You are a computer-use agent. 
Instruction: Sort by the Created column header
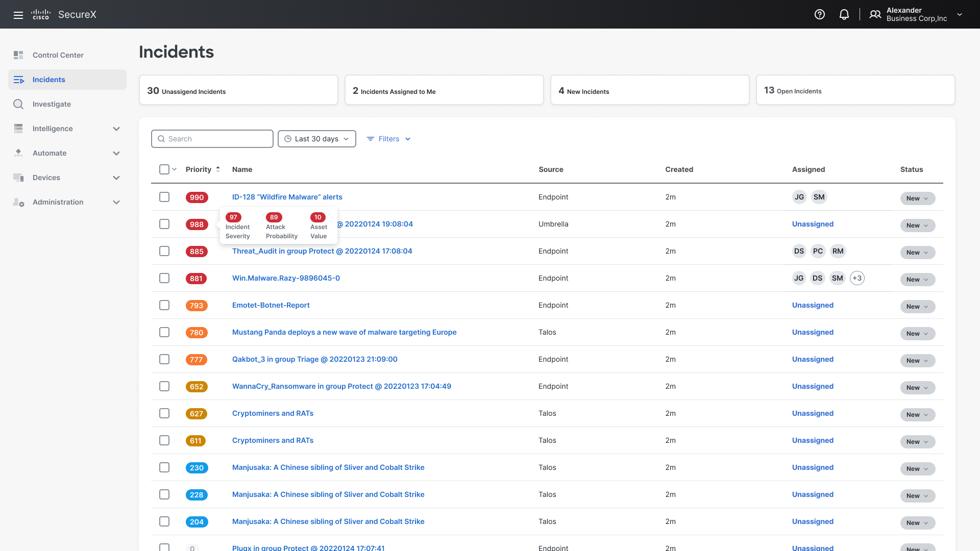click(x=679, y=169)
